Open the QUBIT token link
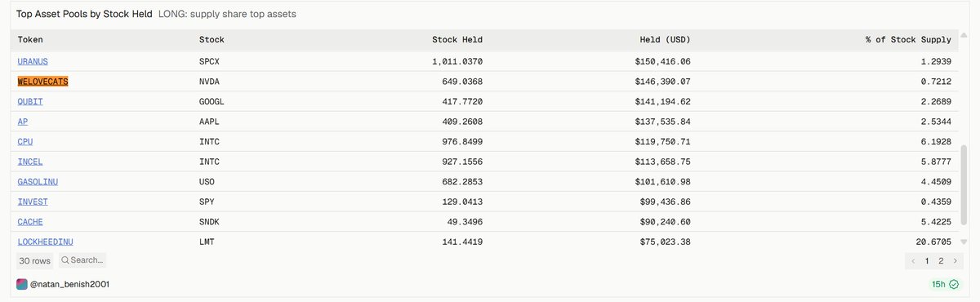980x302 pixels. 30,102
